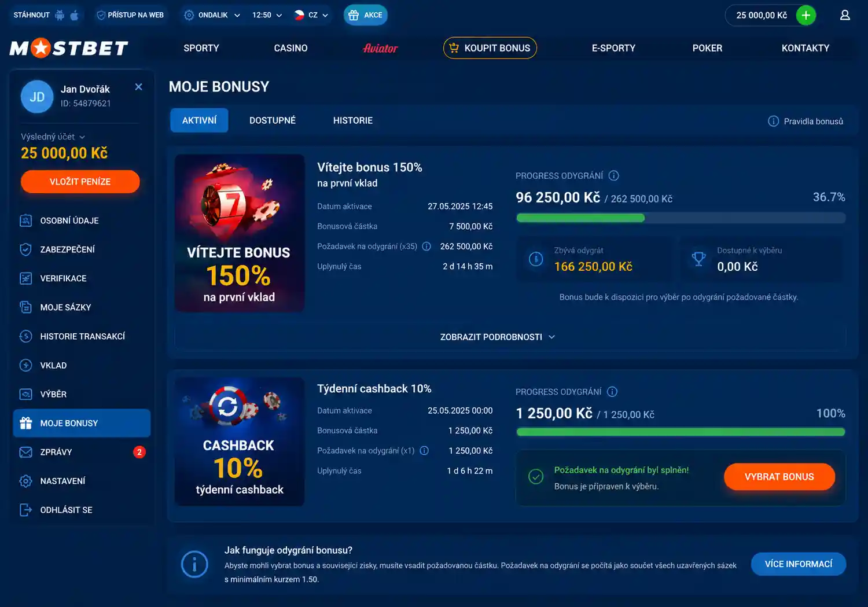
Task: Switch to the Historie tab
Action: [353, 120]
